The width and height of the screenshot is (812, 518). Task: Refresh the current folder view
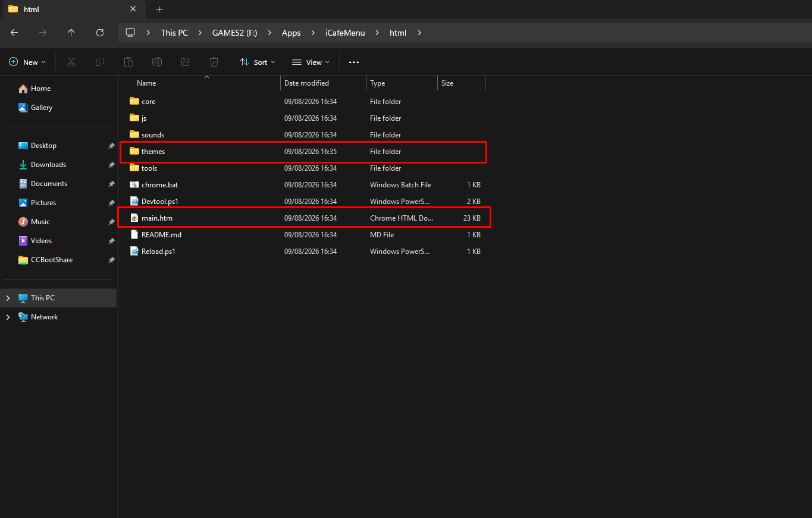100,33
